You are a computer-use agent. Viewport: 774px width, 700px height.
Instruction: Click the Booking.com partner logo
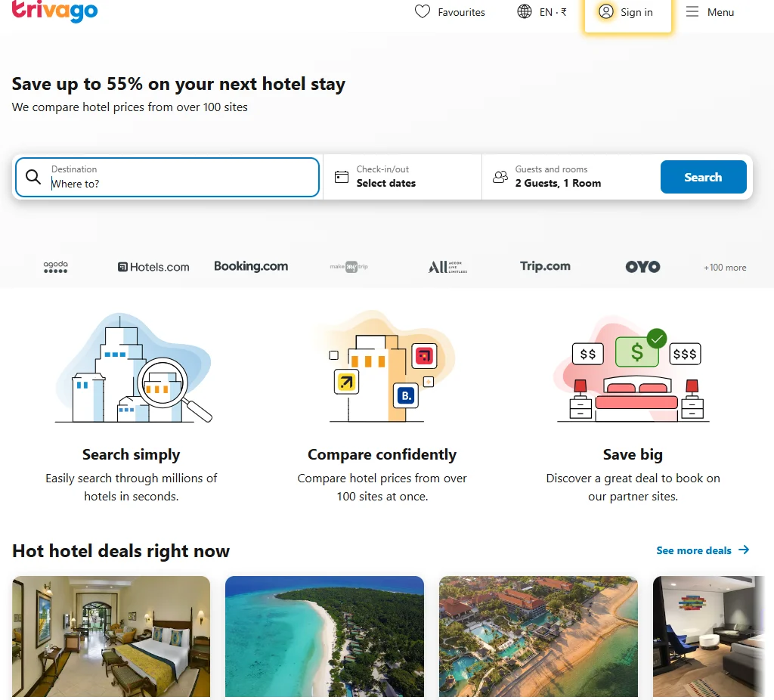(x=251, y=266)
